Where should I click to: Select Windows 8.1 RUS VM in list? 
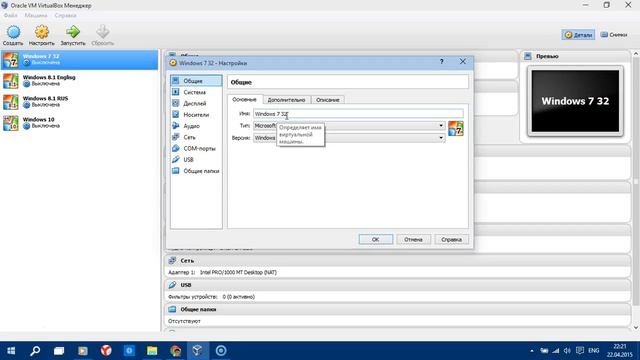pos(79,102)
